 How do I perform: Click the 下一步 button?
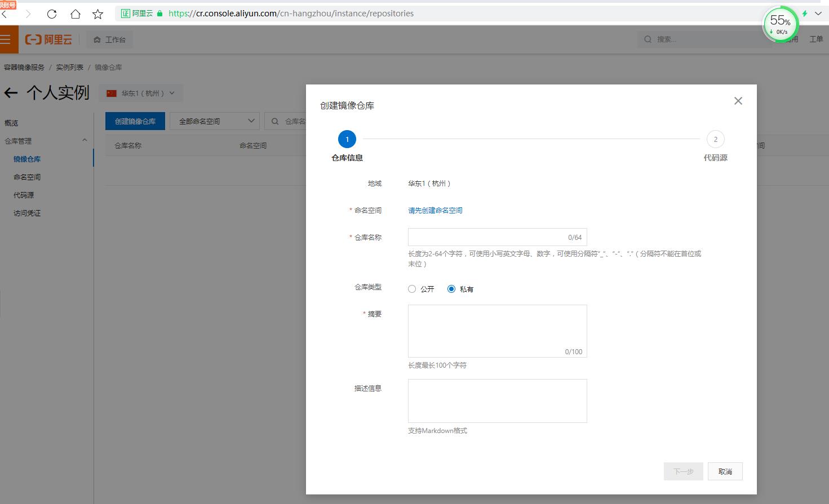tap(684, 471)
